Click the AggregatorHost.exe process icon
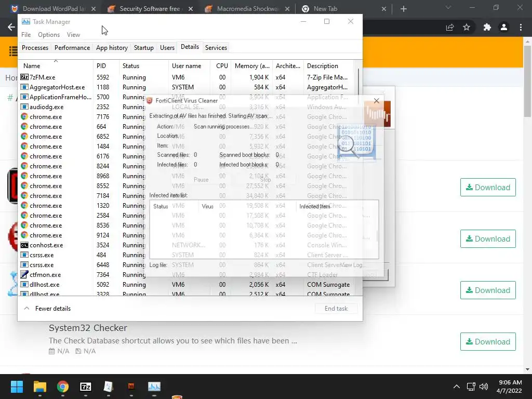The image size is (532, 399). pos(24,87)
